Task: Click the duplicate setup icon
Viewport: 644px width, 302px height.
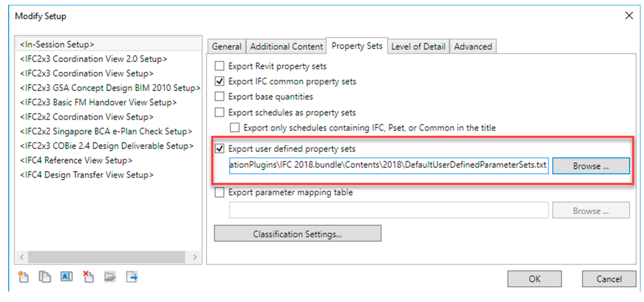Action: [x=45, y=277]
